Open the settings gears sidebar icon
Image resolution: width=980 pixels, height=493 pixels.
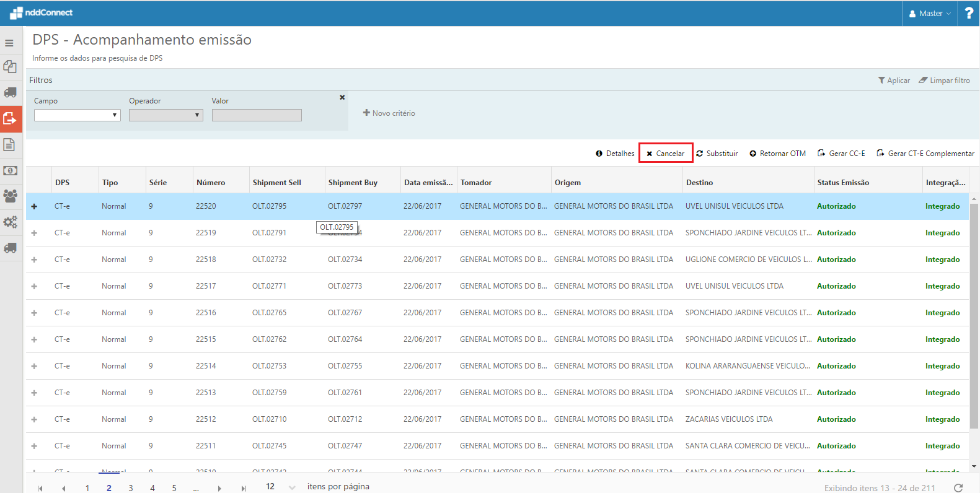point(10,222)
